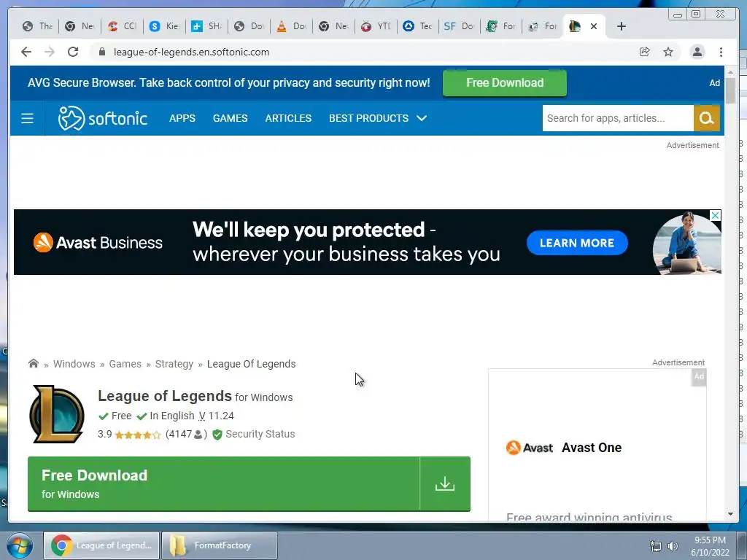
Task: Click the Ad badge on Avast One ad
Action: coord(699,377)
